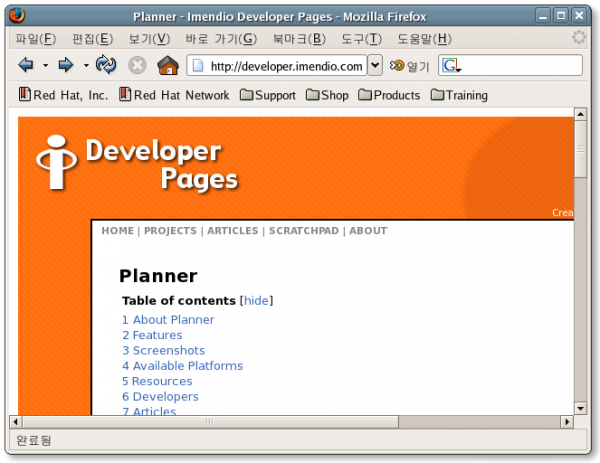
Task: Click the Firefox logo in the title bar
Action: pyautogui.click(x=17, y=16)
